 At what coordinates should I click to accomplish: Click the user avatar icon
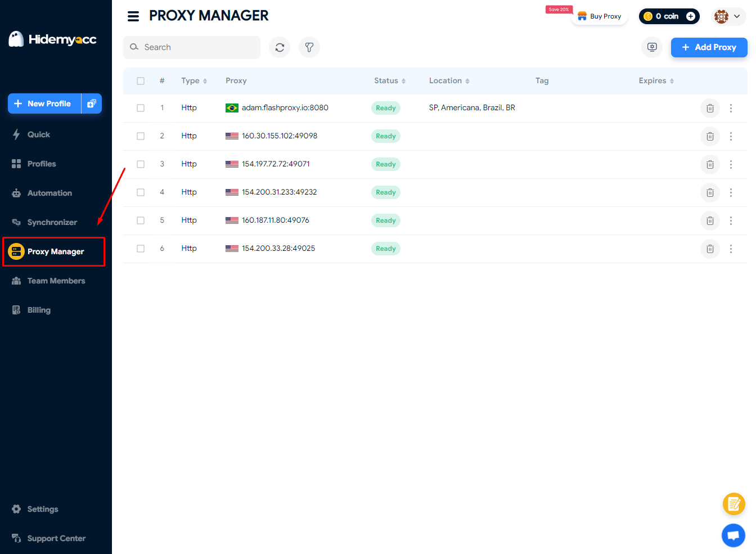721,16
